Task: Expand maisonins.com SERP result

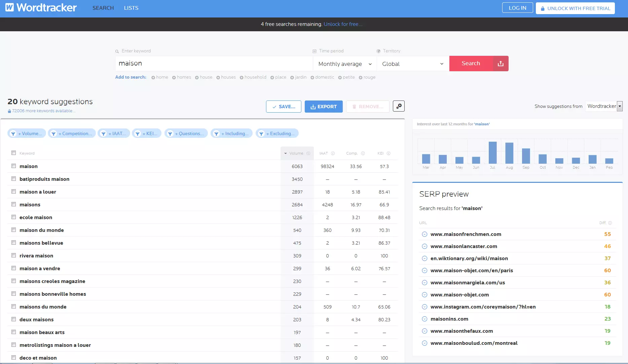Action: (x=424, y=319)
